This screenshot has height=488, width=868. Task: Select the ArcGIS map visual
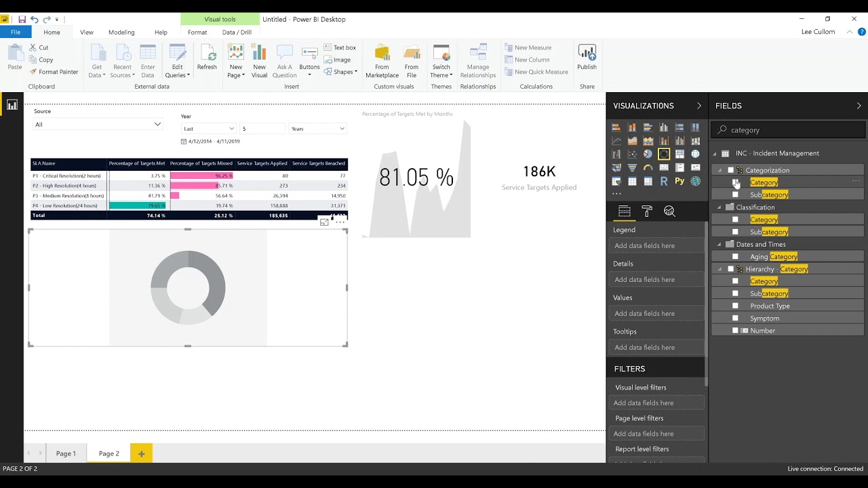click(695, 181)
